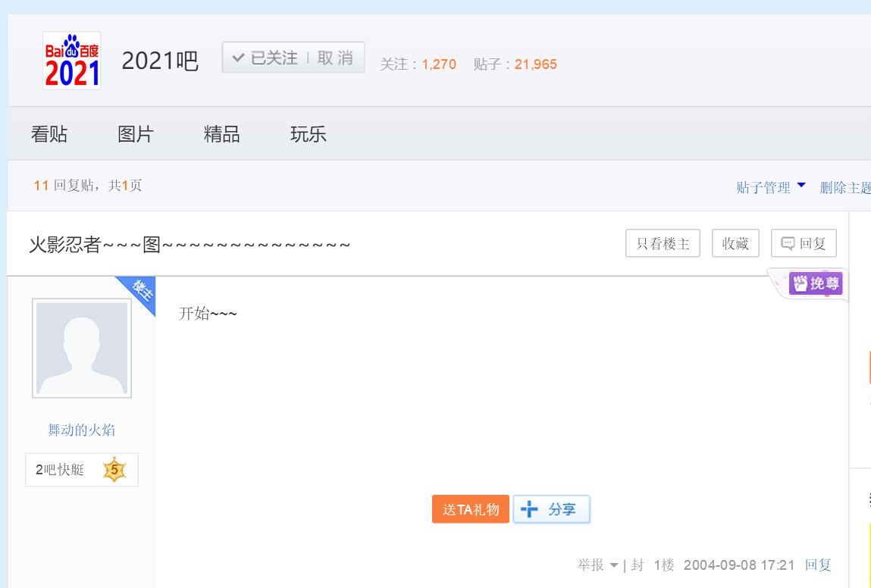Click the speech bubble icon beside 回复

click(789, 242)
